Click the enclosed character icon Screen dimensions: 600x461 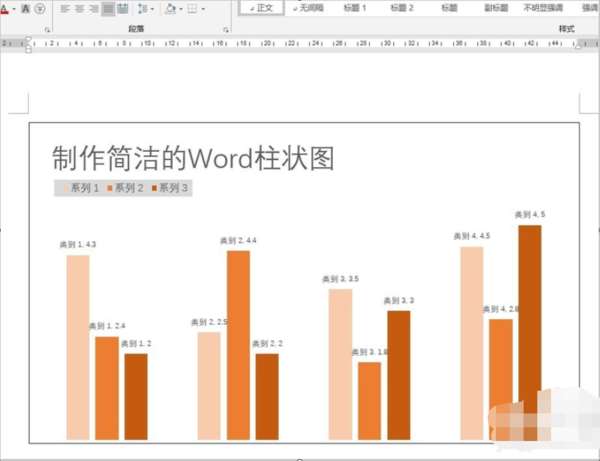pyautogui.click(x=40, y=8)
